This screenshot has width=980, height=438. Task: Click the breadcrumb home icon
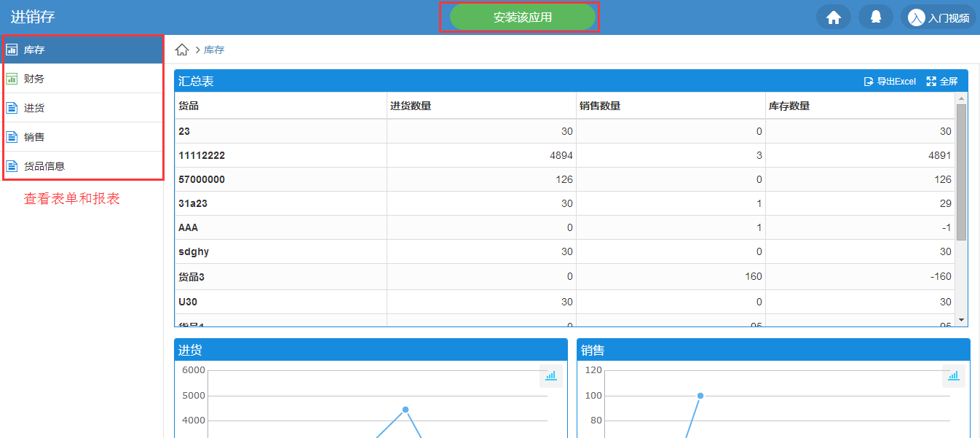pyautogui.click(x=182, y=50)
